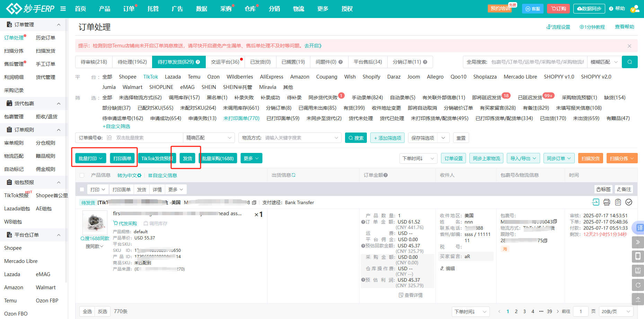The height and width of the screenshot is (319, 644).
Task: Go to page 2 in pagination
Action: (x=516, y=311)
